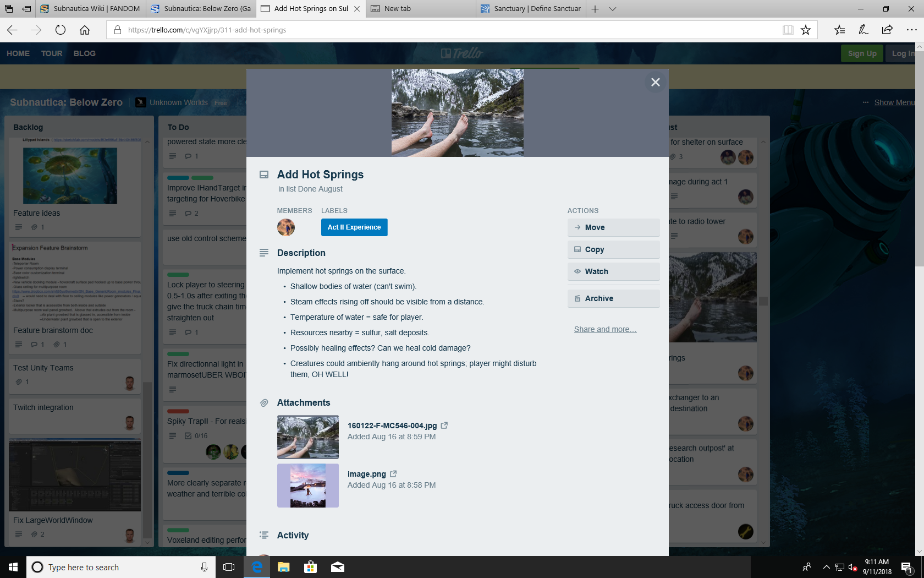Viewport: 924px width, 578px height.
Task: Click the Windows search box
Action: click(121, 567)
